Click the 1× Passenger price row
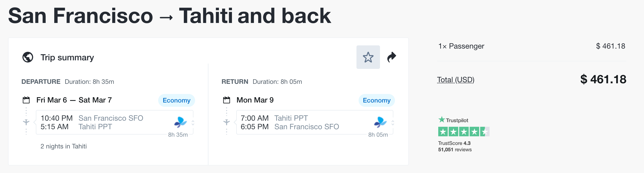Image resolution: width=644 pixels, height=173 pixels. pyautogui.click(x=532, y=46)
